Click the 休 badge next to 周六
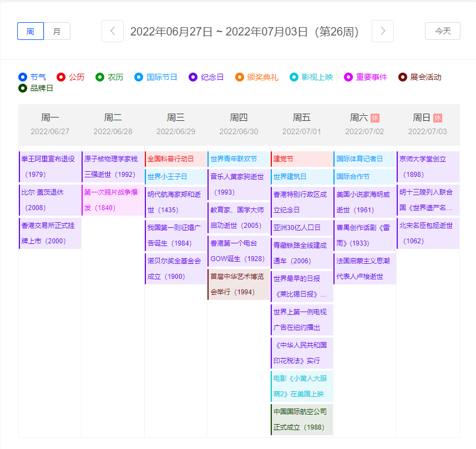Image resolution: width=476 pixels, height=449 pixels. tap(375, 118)
